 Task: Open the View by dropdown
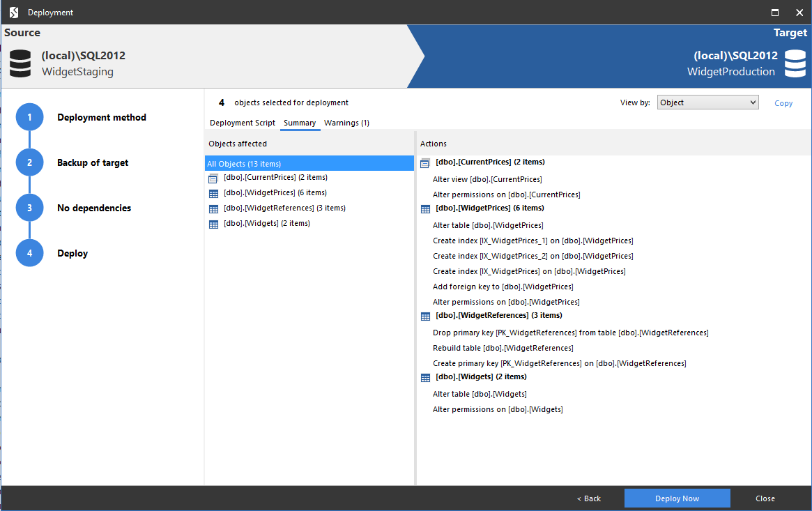click(x=707, y=102)
